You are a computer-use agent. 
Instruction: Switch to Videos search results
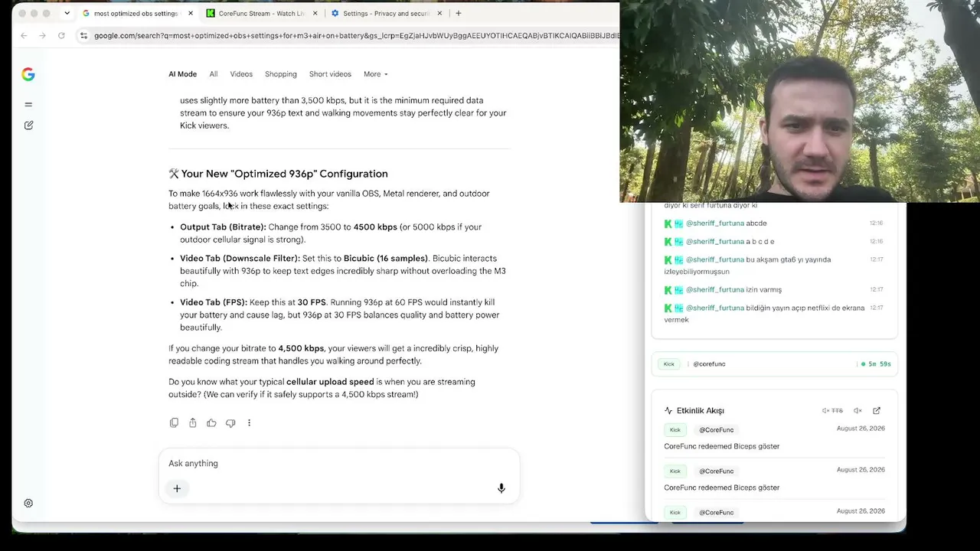click(x=241, y=74)
